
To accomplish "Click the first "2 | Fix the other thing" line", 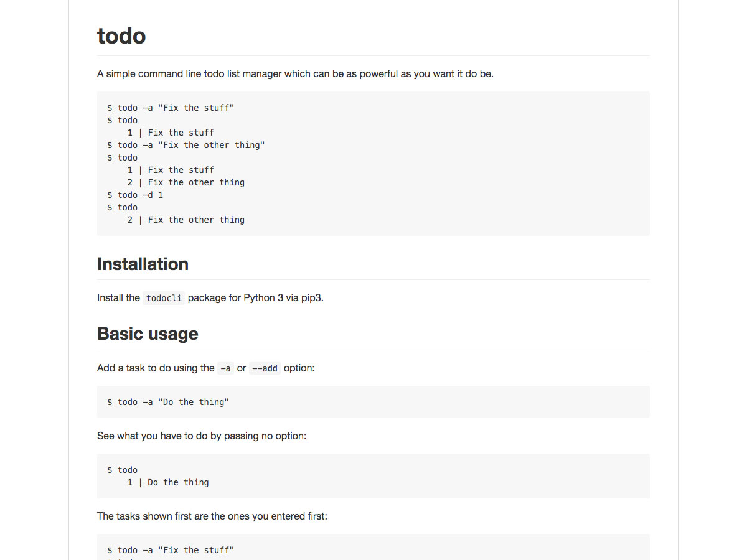I will pos(186,182).
